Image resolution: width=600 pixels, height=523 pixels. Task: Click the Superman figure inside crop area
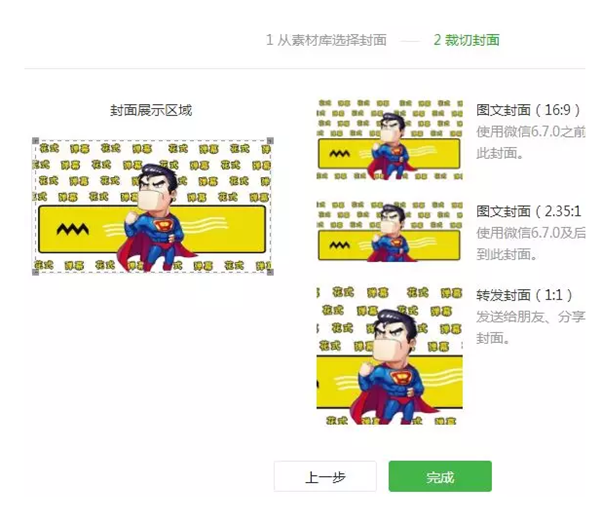click(x=156, y=218)
